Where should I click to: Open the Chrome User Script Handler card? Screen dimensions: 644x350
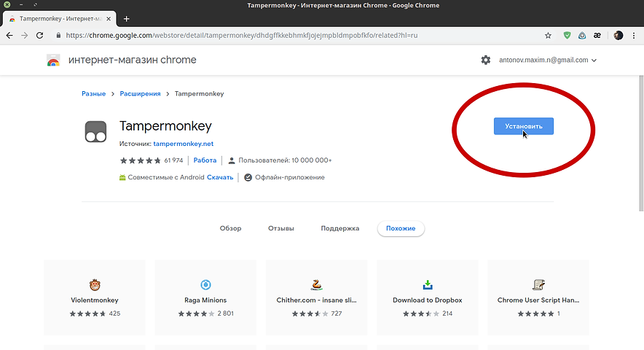pyautogui.click(x=538, y=297)
